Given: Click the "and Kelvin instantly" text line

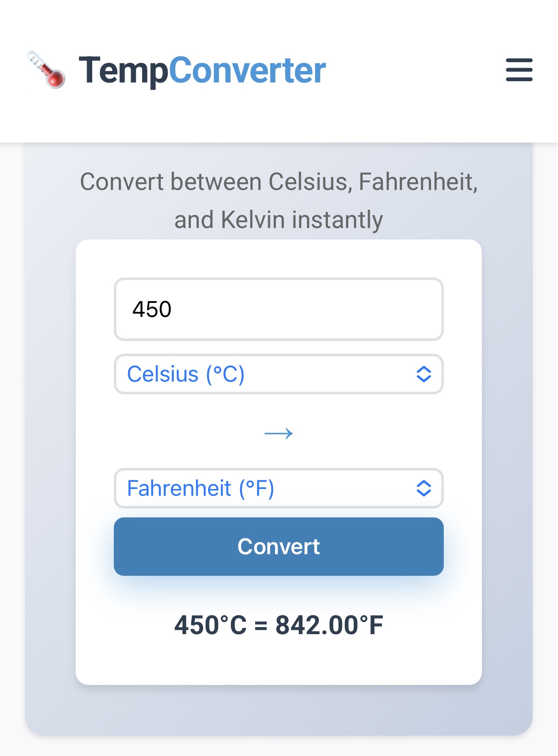Looking at the screenshot, I should tap(279, 220).
